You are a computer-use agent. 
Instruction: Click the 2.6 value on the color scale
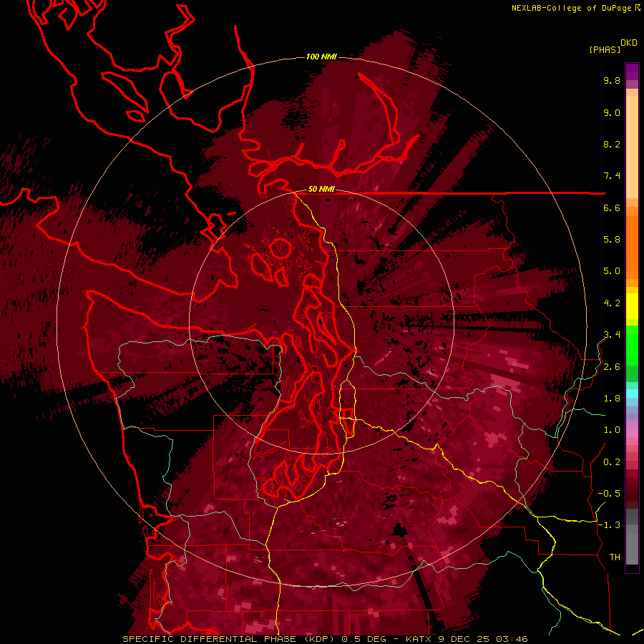click(612, 367)
